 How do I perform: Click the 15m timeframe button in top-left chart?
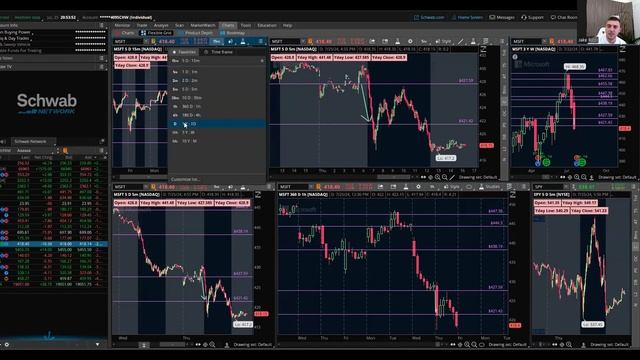[x=217, y=41]
